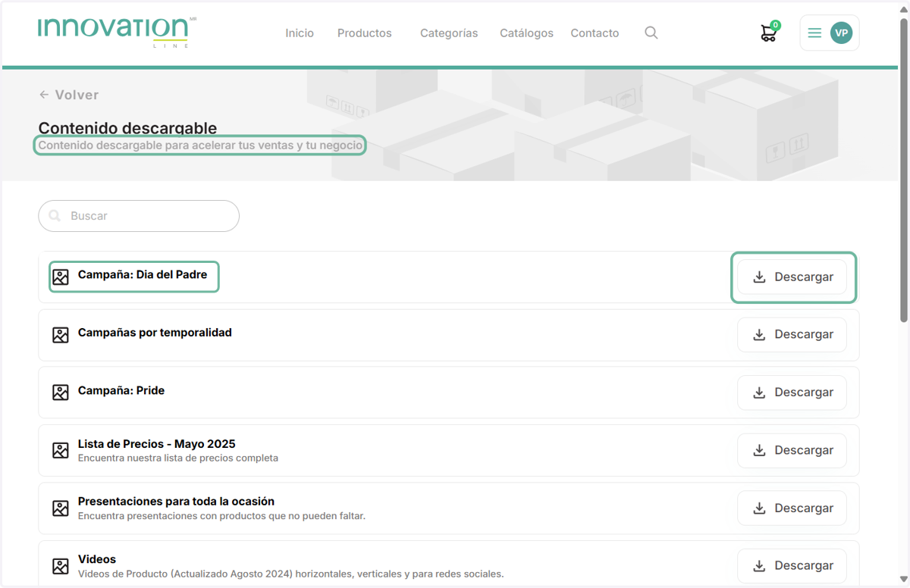Click image icon beside Videos row
Image resolution: width=910 pixels, height=588 pixels.
coord(61,566)
